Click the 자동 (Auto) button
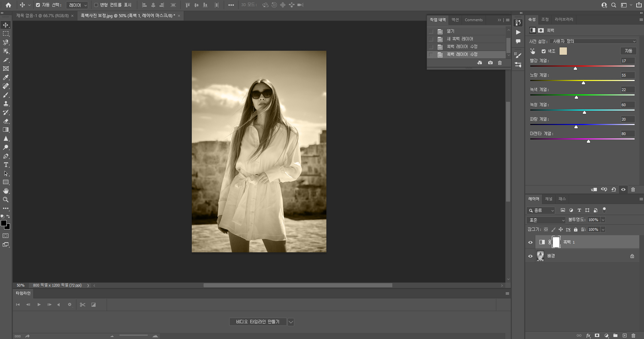 [629, 51]
